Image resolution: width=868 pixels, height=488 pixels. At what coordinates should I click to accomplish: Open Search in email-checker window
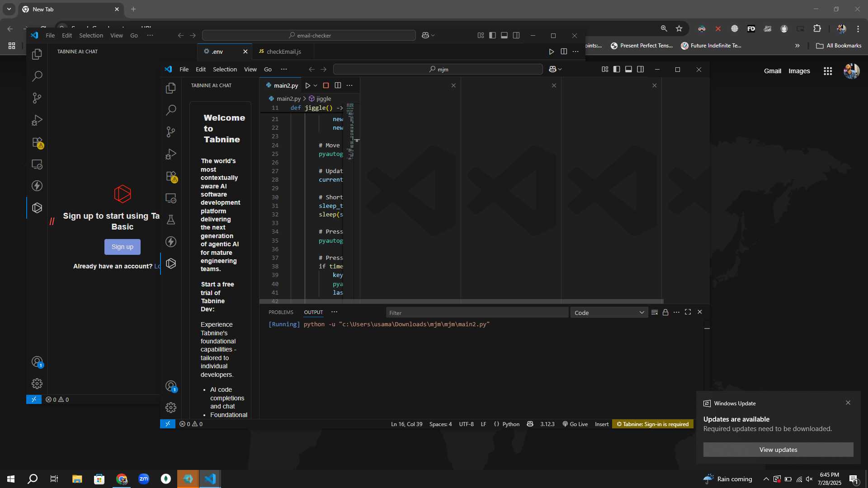(x=37, y=76)
